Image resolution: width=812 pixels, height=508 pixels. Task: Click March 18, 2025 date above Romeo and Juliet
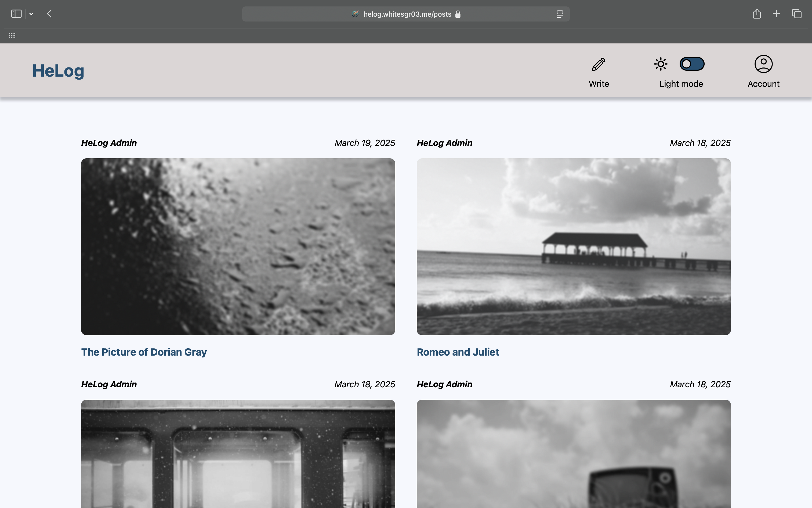point(700,143)
